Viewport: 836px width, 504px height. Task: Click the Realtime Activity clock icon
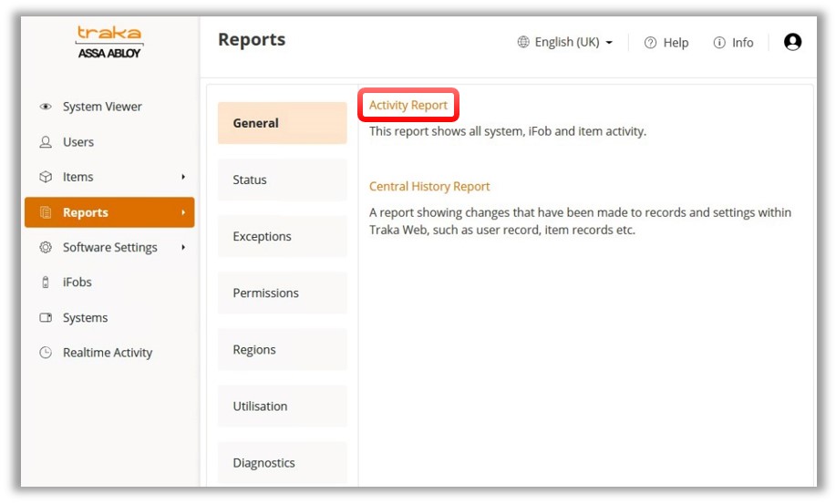(x=46, y=353)
